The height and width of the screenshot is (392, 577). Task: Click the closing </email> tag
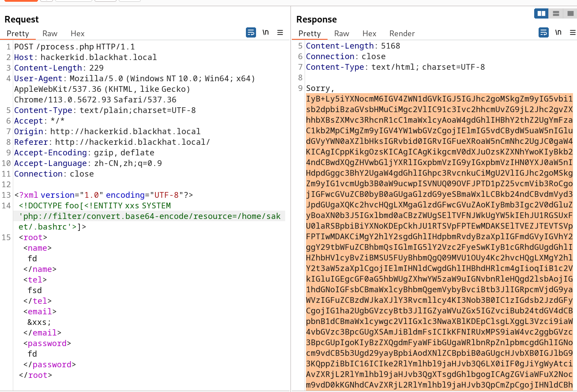(42, 333)
